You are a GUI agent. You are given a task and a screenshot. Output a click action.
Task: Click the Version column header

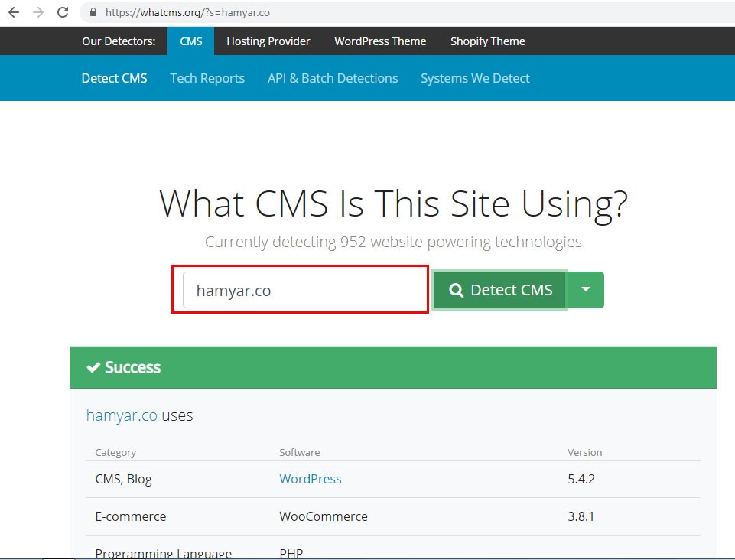click(x=584, y=452)
